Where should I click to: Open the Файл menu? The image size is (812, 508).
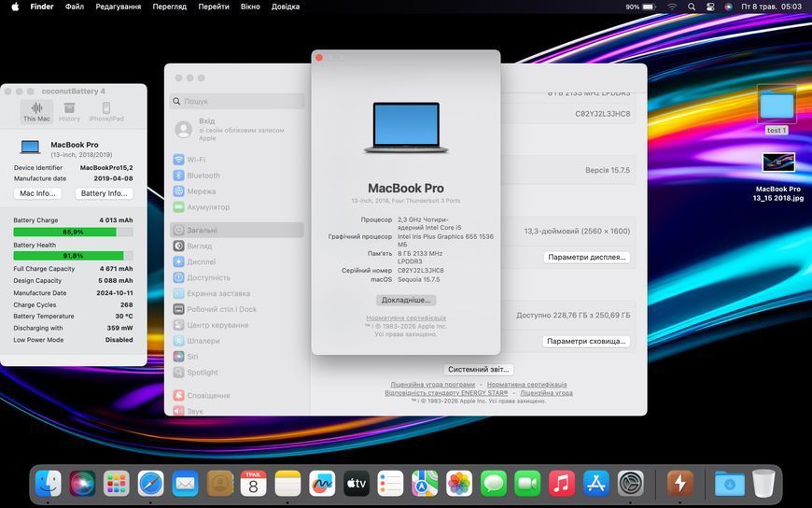tap(75, 7)
